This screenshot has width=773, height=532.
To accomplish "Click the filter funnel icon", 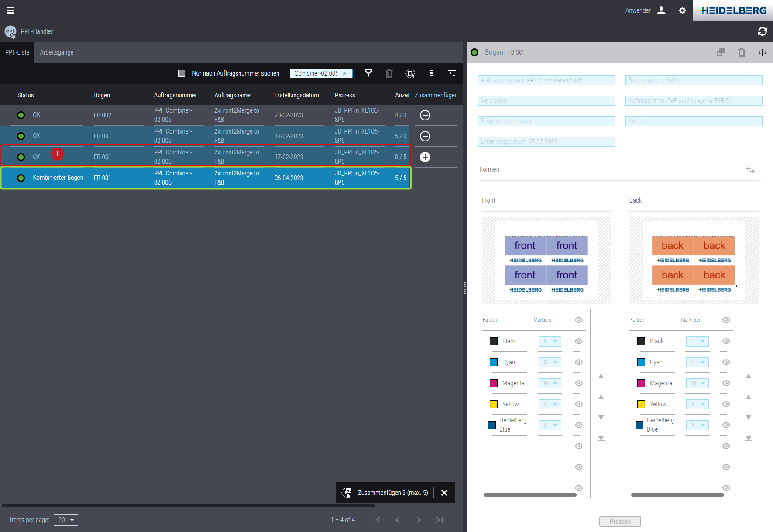I will [368, 73].
